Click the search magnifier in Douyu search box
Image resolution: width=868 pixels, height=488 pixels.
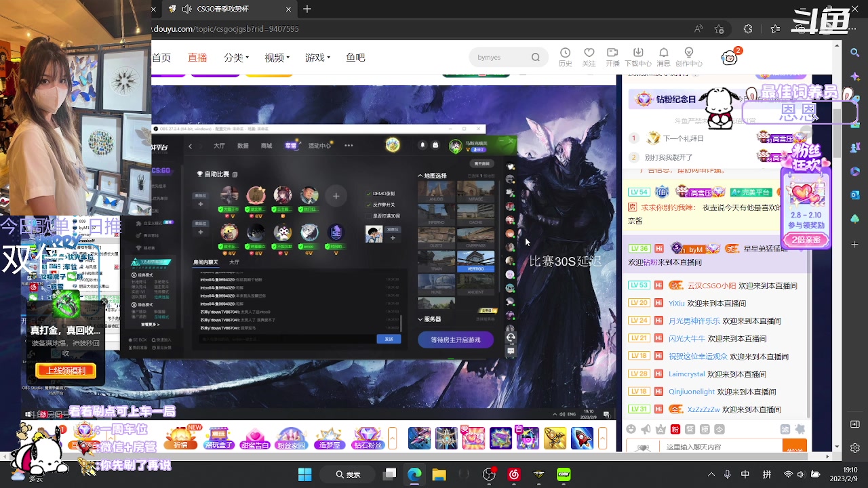click(x=536, y=58)
